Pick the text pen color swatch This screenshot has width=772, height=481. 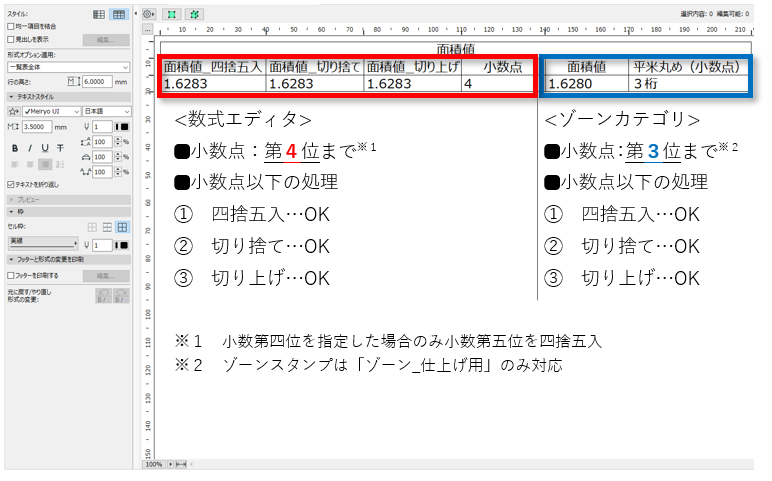tap(122, 127)
